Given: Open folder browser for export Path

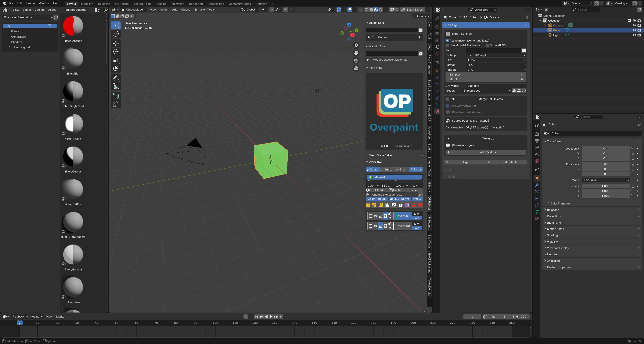Looking at the screenshot, I should click(x=524, y=50).
